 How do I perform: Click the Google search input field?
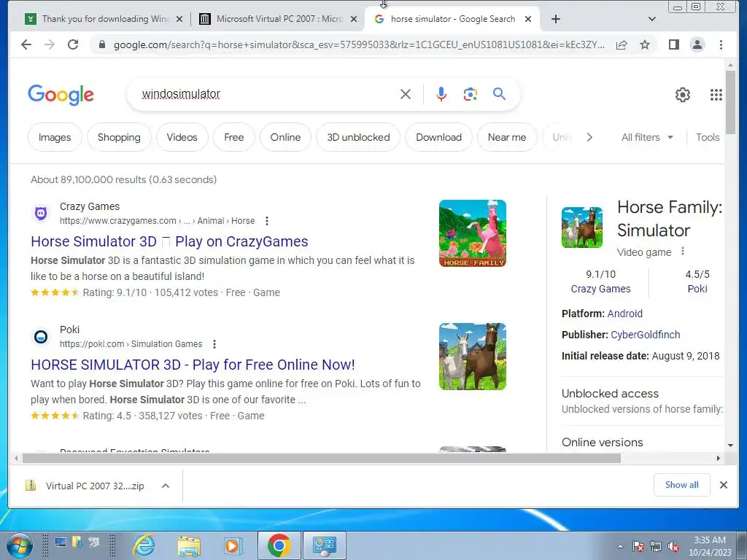267,94
